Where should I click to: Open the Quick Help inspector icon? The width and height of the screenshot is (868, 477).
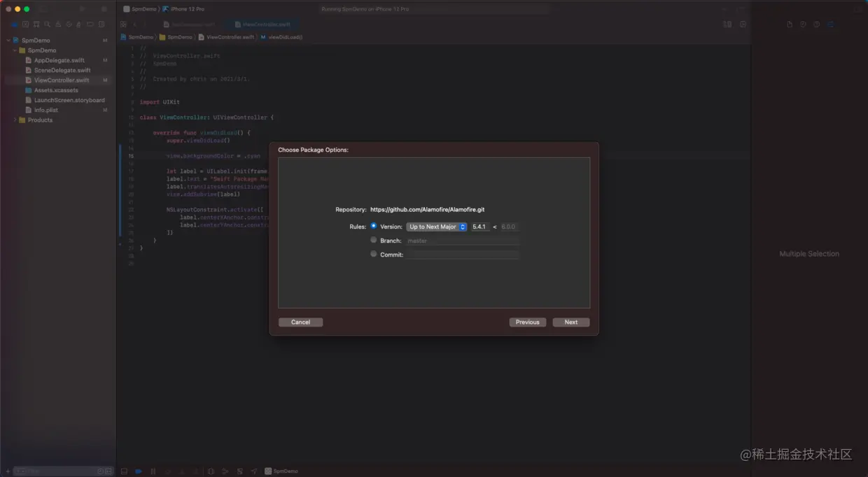(816, 24)
